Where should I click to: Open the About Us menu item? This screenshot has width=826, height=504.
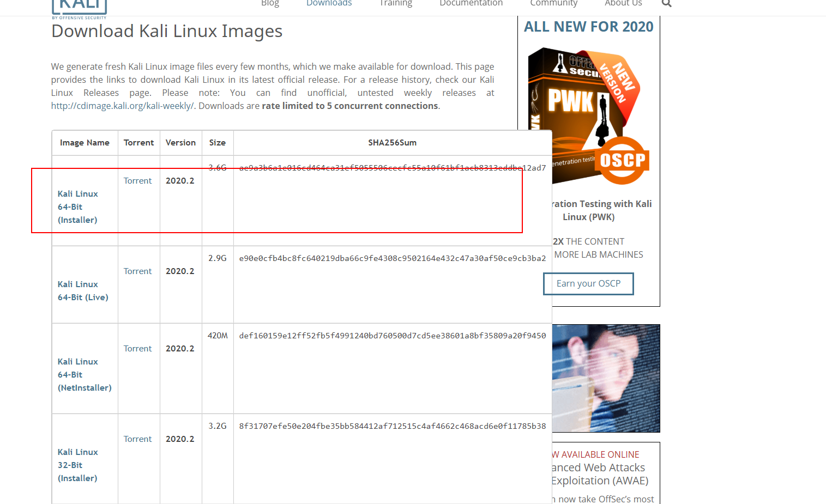pyautogui.click(x=623, y=3)
